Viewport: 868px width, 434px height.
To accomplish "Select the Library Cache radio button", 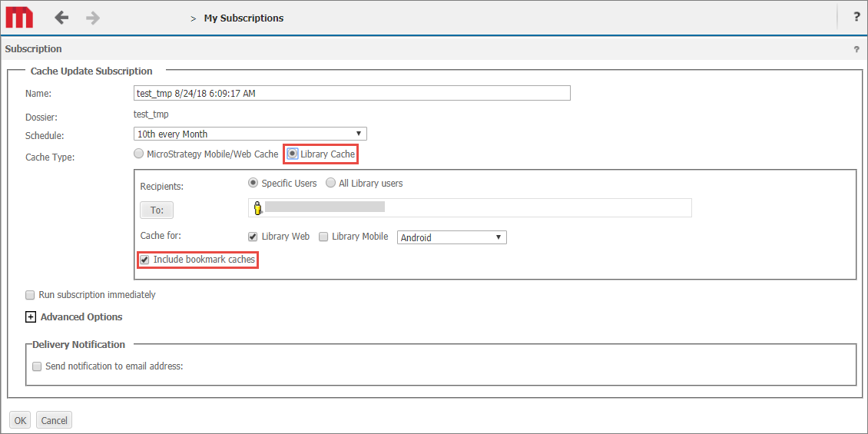I will (x=293, y=154).
